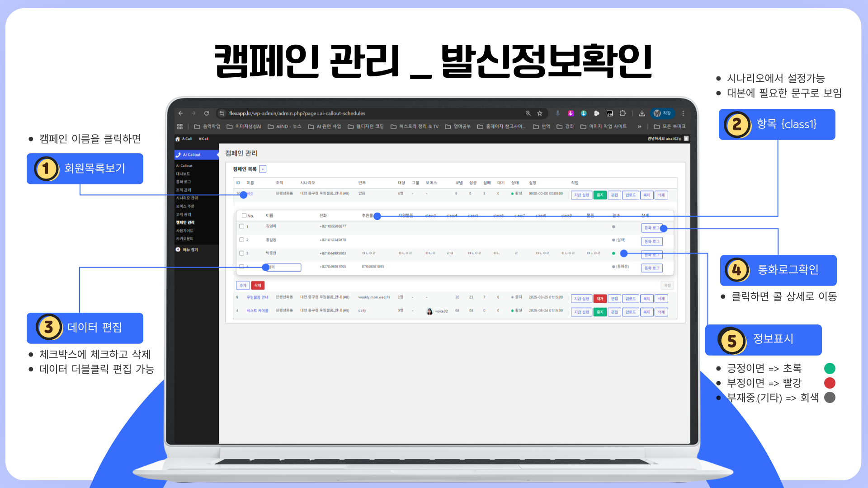Screen dimensions: 868x488
Task: Click the voice02 avatar thumbnail
Action: [429, 311]
